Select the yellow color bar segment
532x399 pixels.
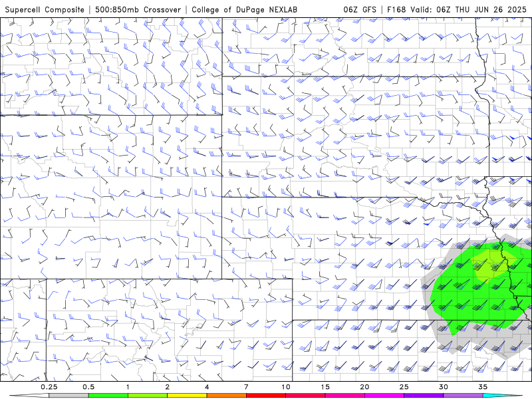click(187, 396)
